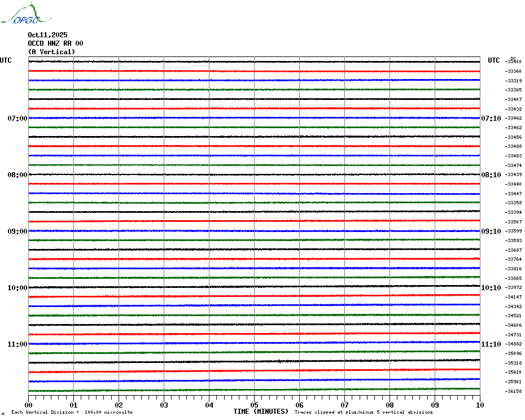
Task: Select the 11:00 time marker on left axis
Action: click(17, 344)
